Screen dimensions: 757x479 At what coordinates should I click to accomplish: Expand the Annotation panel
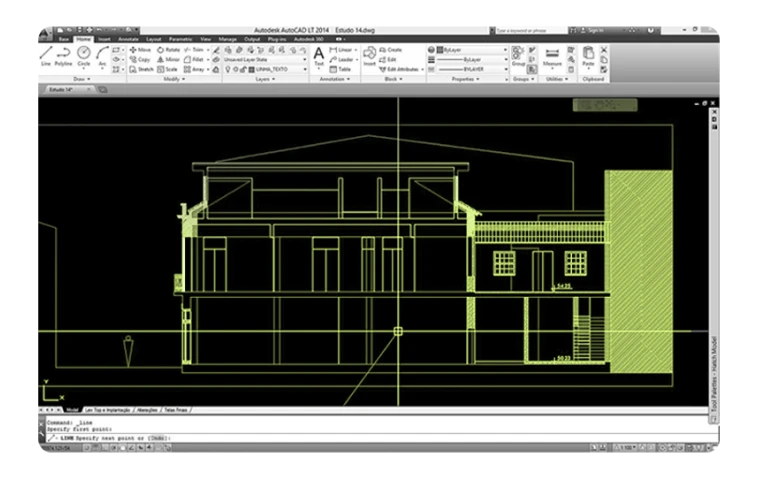tap(335, 79)
